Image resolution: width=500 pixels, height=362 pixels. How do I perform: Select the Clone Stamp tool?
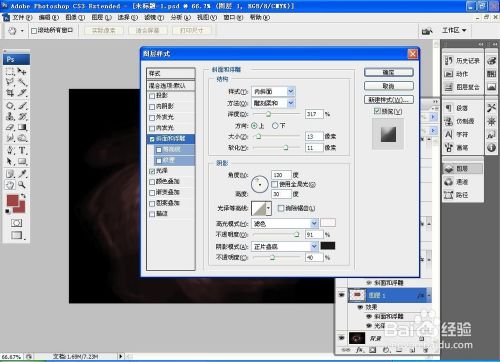point(10,117)
